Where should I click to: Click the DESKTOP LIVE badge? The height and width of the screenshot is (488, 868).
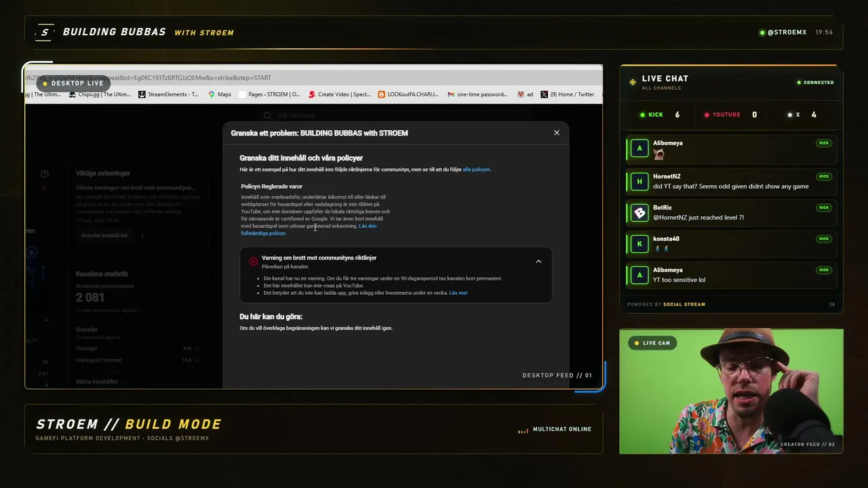pos(73,83)
